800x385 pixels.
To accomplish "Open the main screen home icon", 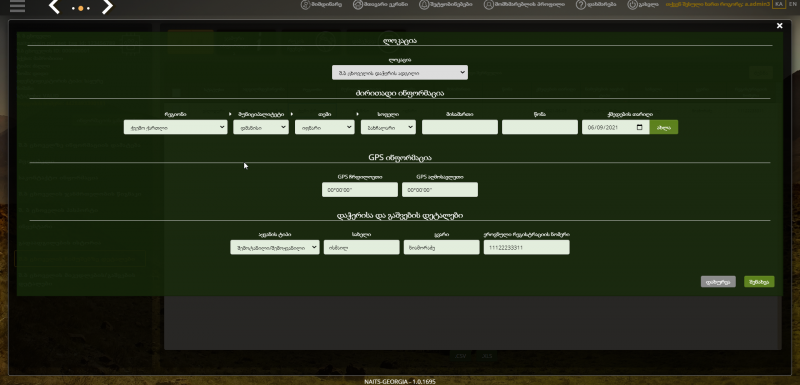I will click(x=358, y=5).
